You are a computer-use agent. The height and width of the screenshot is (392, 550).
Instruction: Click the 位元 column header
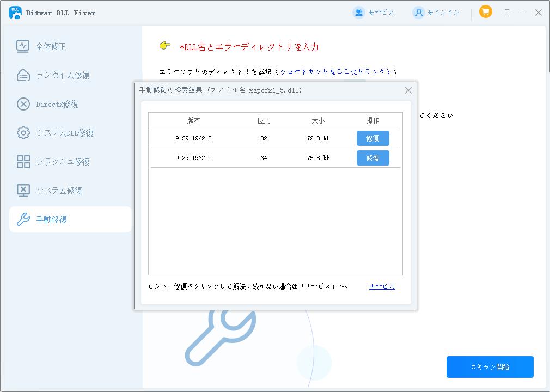point(264,121)
